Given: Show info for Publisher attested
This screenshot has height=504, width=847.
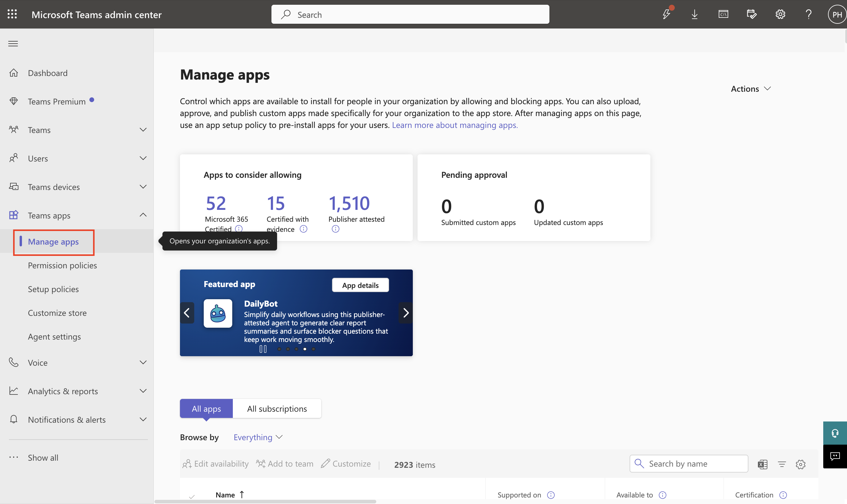Looking at the screenshot, I should (335, 229).
